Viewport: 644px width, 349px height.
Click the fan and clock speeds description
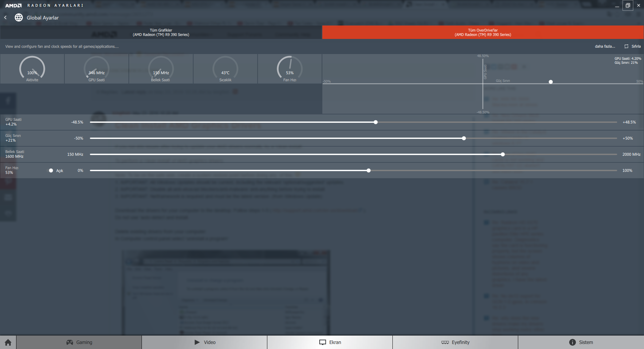click(62, 47)
